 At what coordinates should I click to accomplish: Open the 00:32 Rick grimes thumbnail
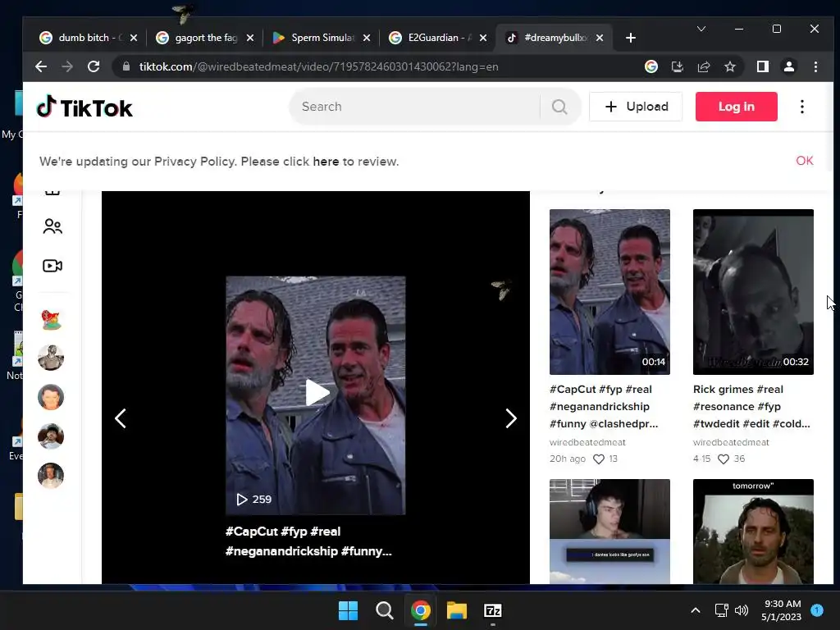(x=753, y=292)
